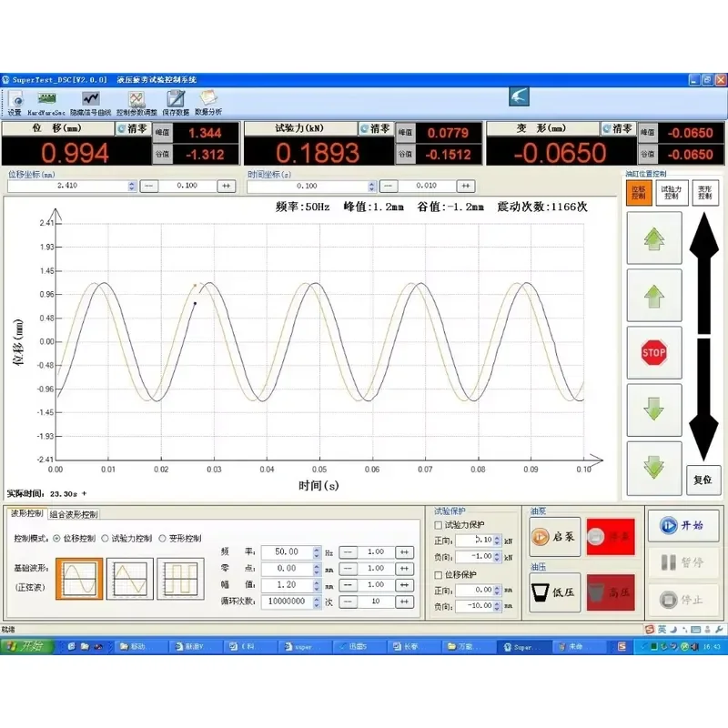Enable the 位移保护 checkbox
The width and height of the screenshot is (728, 728).
click(438, 575)
